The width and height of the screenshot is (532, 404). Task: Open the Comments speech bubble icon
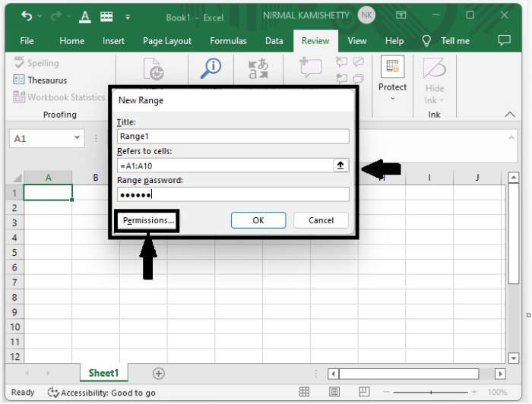tap(504, 40)
